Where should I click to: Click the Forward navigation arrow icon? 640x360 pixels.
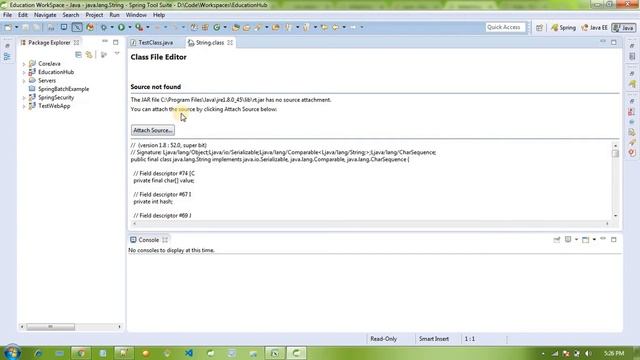click(x=353, y=27)
